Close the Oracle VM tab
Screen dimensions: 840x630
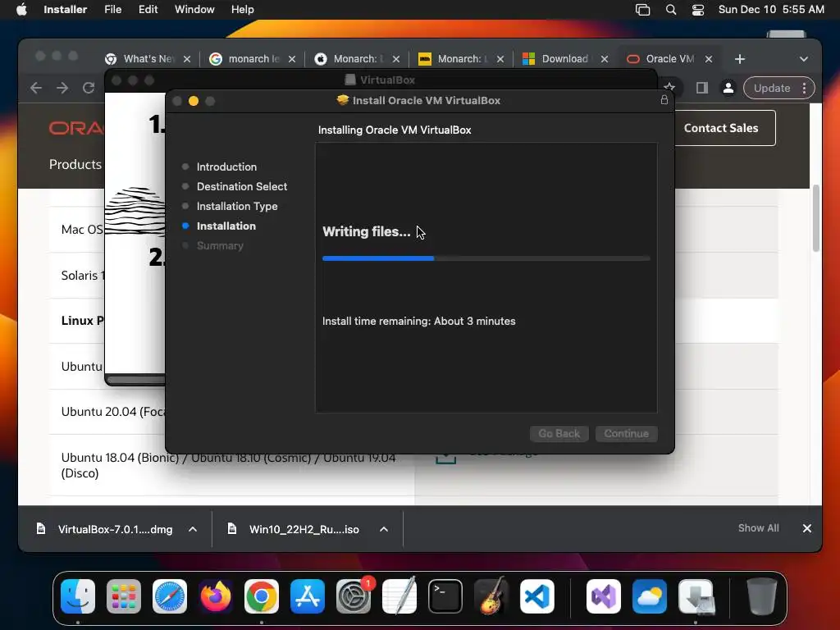pyautogui.click(x=709, y=59)
